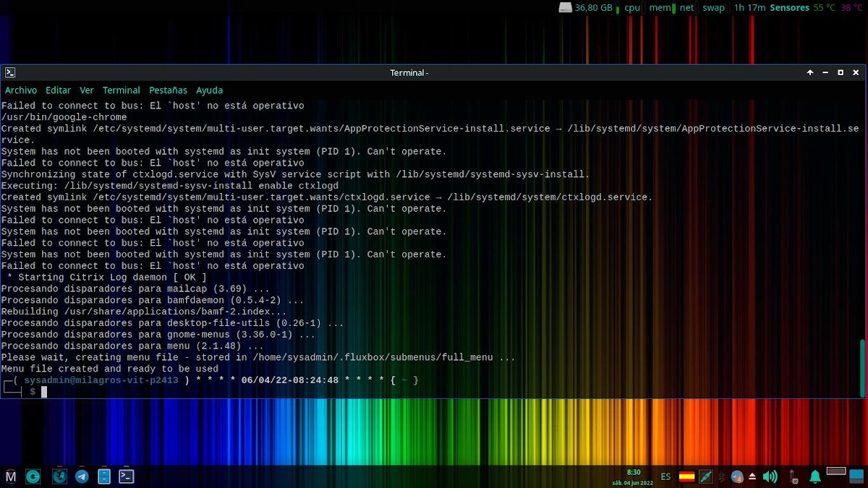Open Telegram from the taskbar
Screen dimensions: 868x488
pos(82,476)
